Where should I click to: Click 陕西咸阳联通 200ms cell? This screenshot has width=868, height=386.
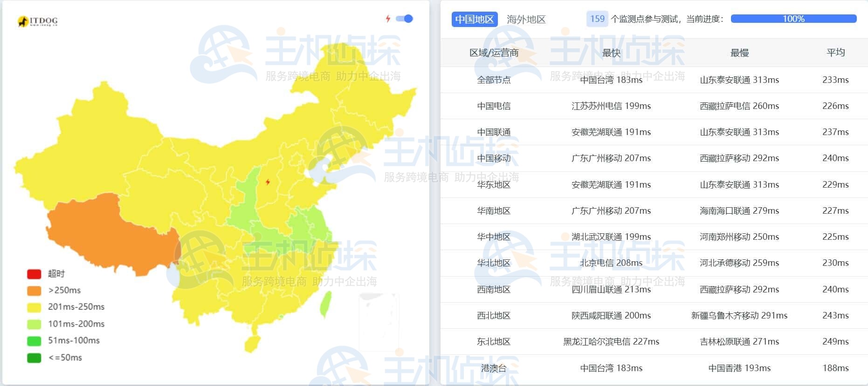[x=611, y=315]
